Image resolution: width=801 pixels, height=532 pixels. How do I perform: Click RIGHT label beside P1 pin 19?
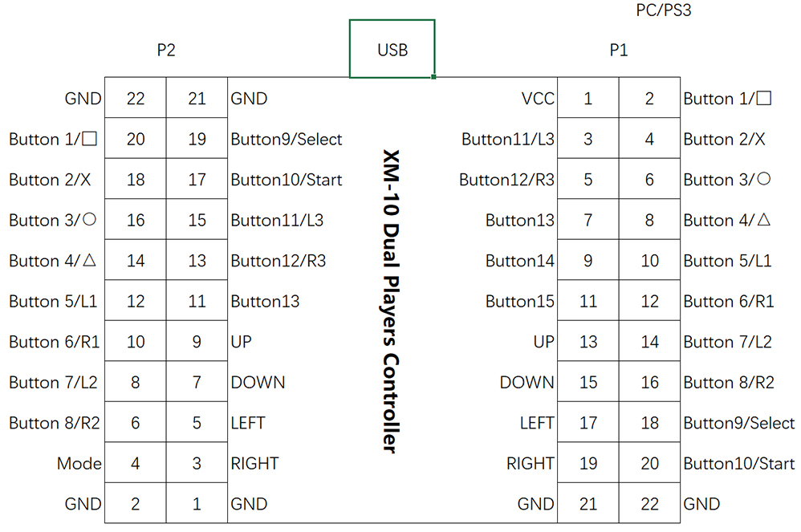click(x=531, y=464)
